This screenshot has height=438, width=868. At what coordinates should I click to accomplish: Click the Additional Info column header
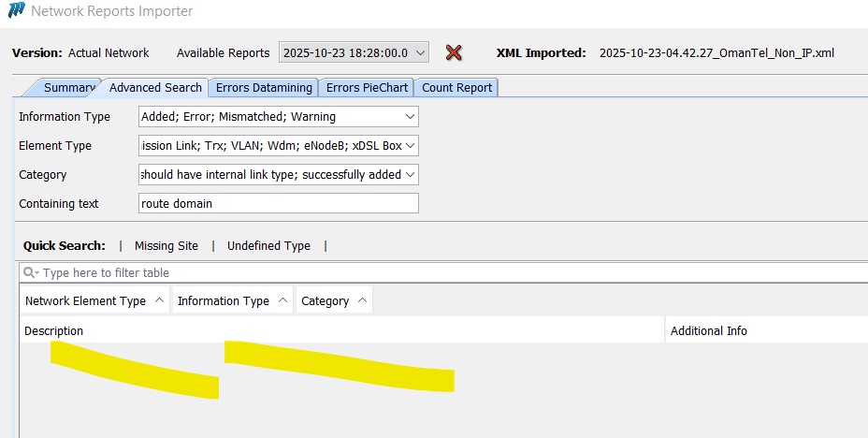(x=709, y=331)
